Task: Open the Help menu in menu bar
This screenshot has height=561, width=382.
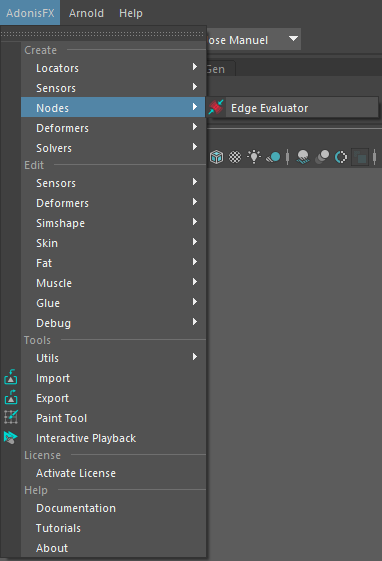Action: [131, 13]
